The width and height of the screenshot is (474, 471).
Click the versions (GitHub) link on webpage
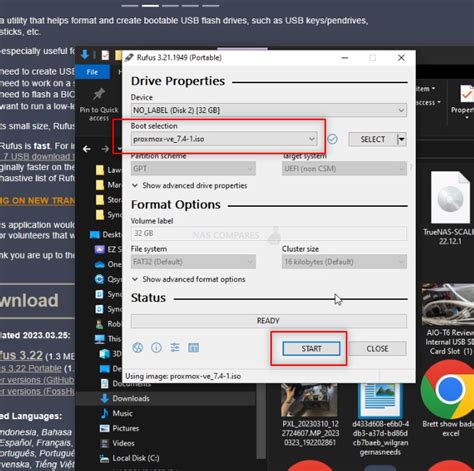(37, 380)
